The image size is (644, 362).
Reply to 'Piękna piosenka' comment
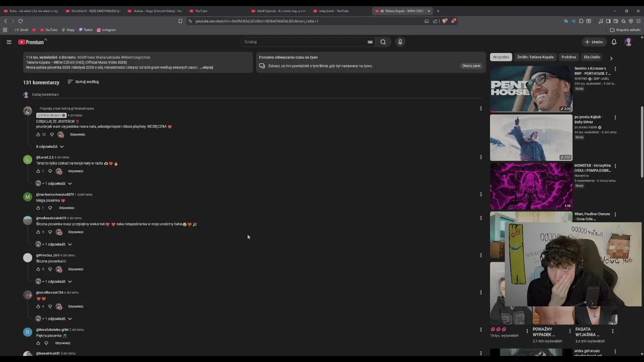coord(63,343)
